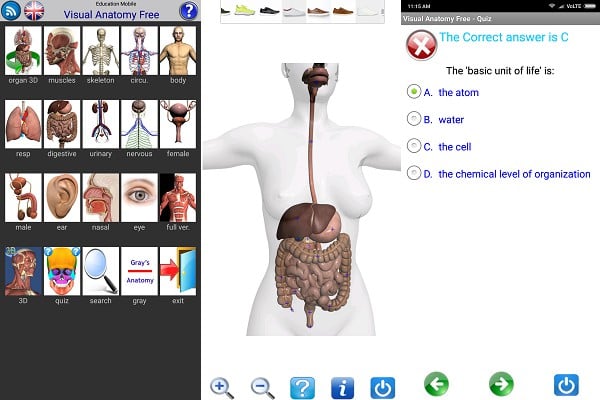
Task: Zoom in on the 3D model
Action: [222, 388]
